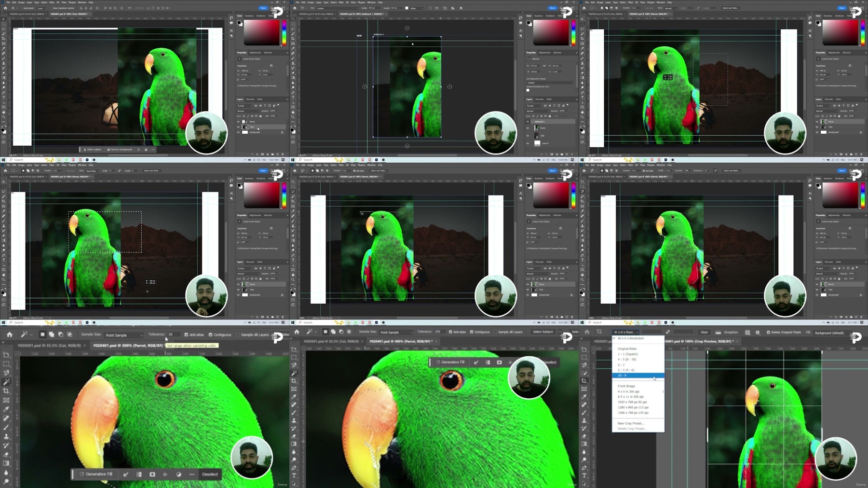The width and height of the screenshot is (868, 488).
Task: Click Select Subject in 400% Parrot window options bar
Action: click(x=543, y=332)
